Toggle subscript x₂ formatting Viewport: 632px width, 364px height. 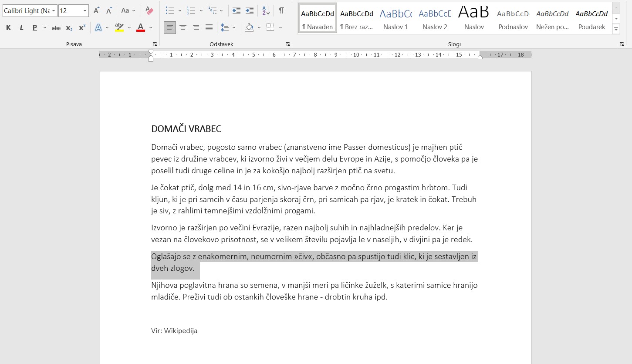[69, 28]
